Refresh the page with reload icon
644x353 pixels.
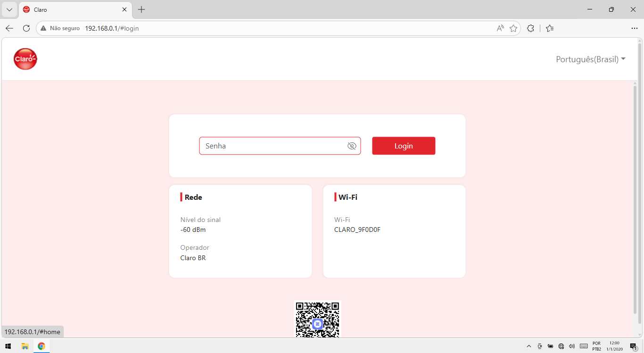pyautogui.click(x=26, y=28)
